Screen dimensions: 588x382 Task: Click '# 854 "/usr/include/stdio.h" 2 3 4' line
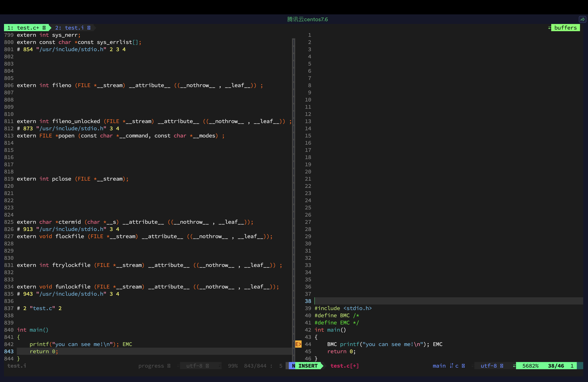pos(71,49)
